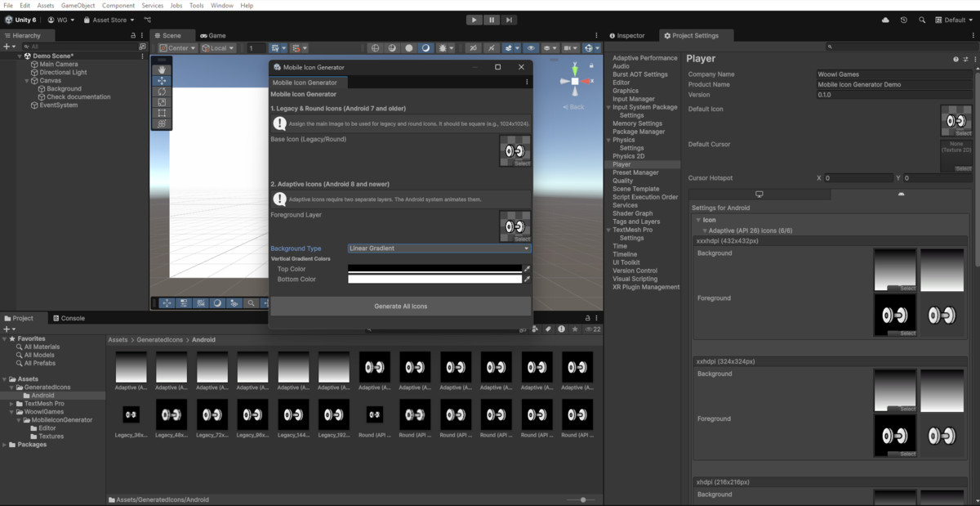
Task: Open the Center pivot mode dropdown
Action: pos(176,48)
